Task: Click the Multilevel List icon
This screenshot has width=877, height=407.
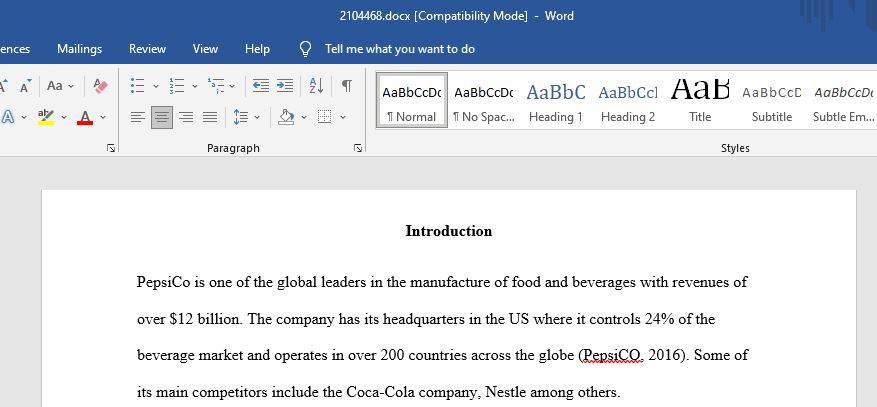Action: pyautogui.click(x=216, y=86)
